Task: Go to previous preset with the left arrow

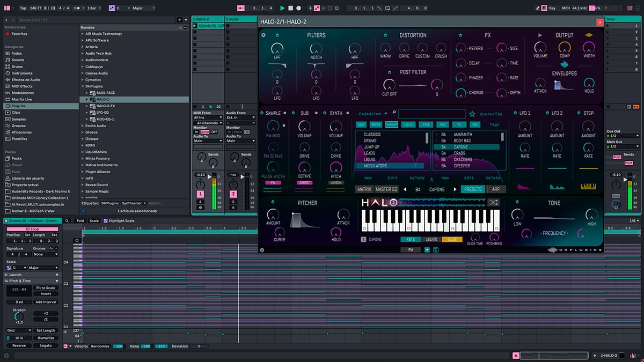Action: pos(405,189)
